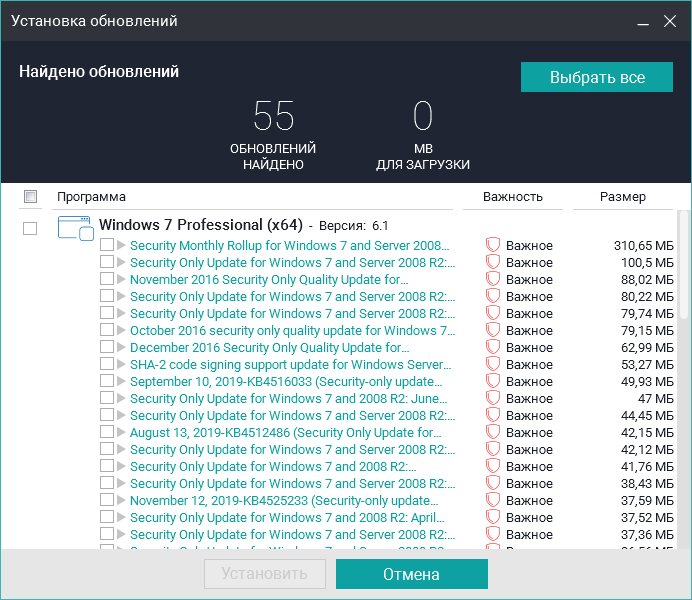692x600 pixels.
Task: Sort by the Важность column header
Action: point(513,197)
